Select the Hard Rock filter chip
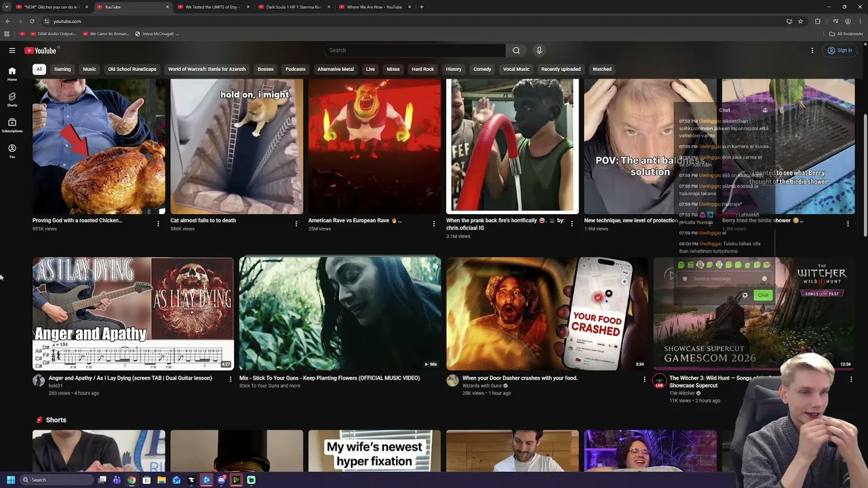Screen dimensions: 868x488 [422, 69]
